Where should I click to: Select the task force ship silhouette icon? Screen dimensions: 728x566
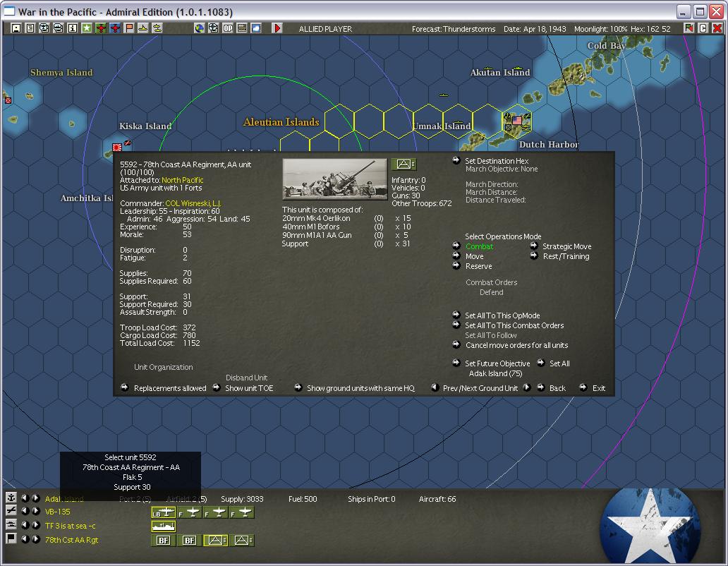pyautogui.click(x=164, y=526)
